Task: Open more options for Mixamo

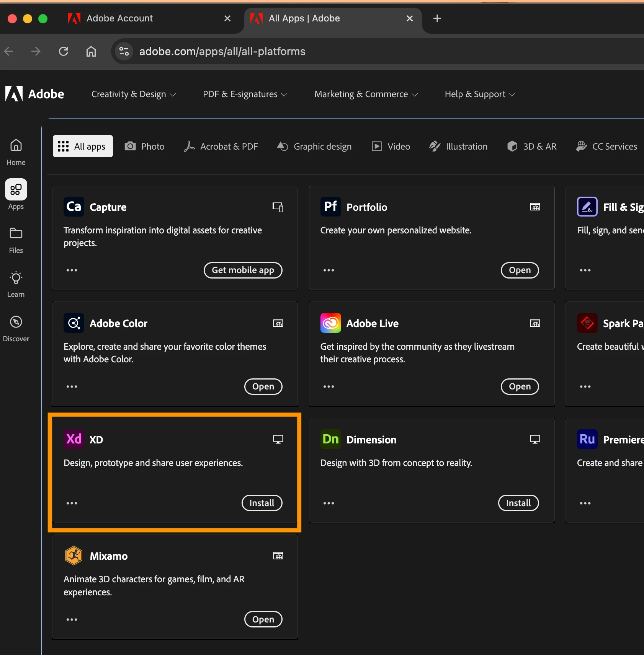Action: point(72,619)
